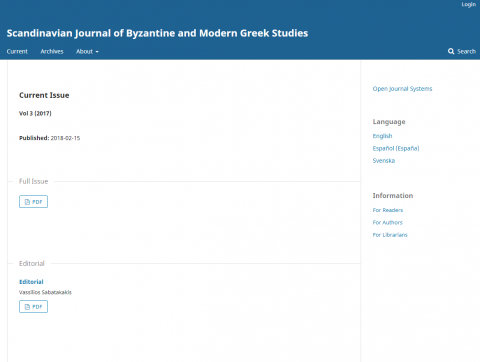Open the journal title homepage link
Screen dimensions: 480x362
[x=157, y=33]
